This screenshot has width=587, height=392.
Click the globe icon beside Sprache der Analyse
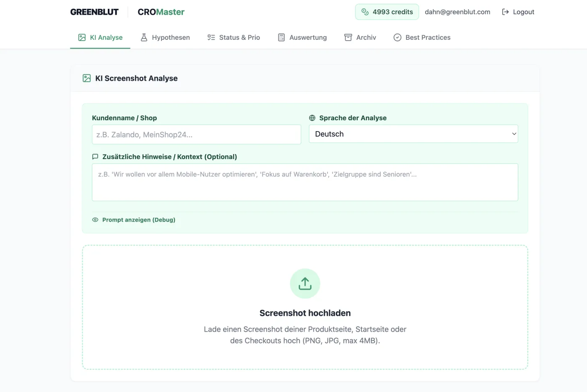point(312,118)
